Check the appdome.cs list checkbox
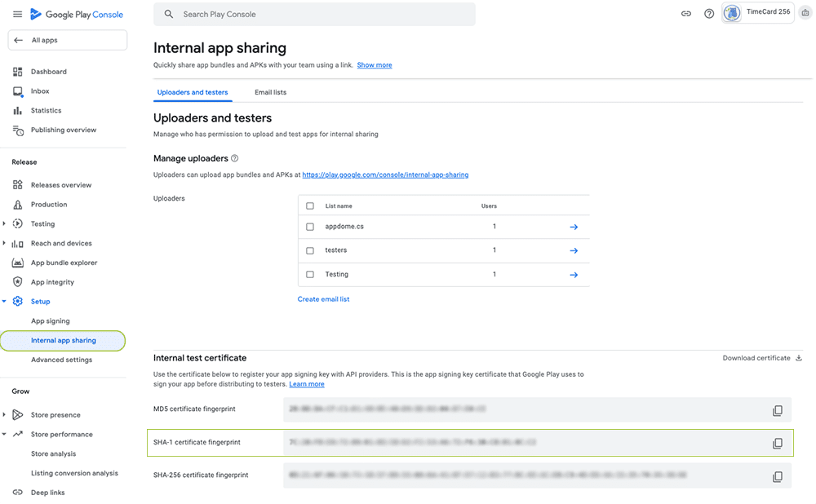Viewport: 816px width, 504px height. tap(310, 226)
